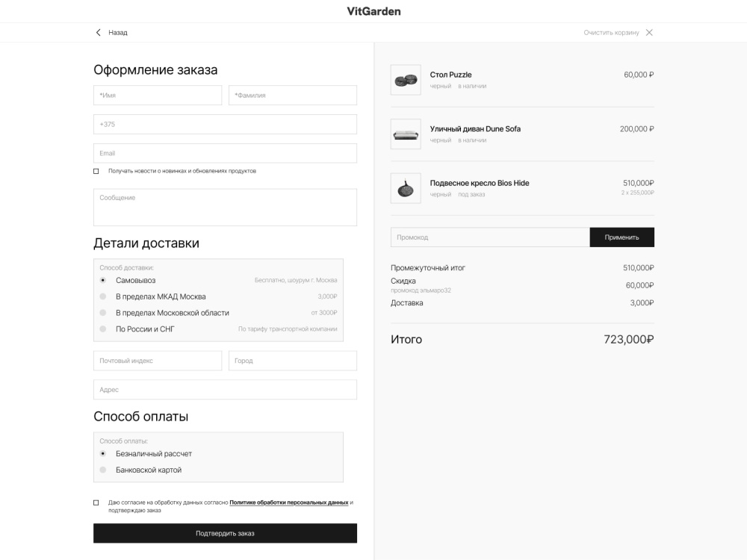Click Очистить корзину text link
Screen dimensions: 747x560
611,32
